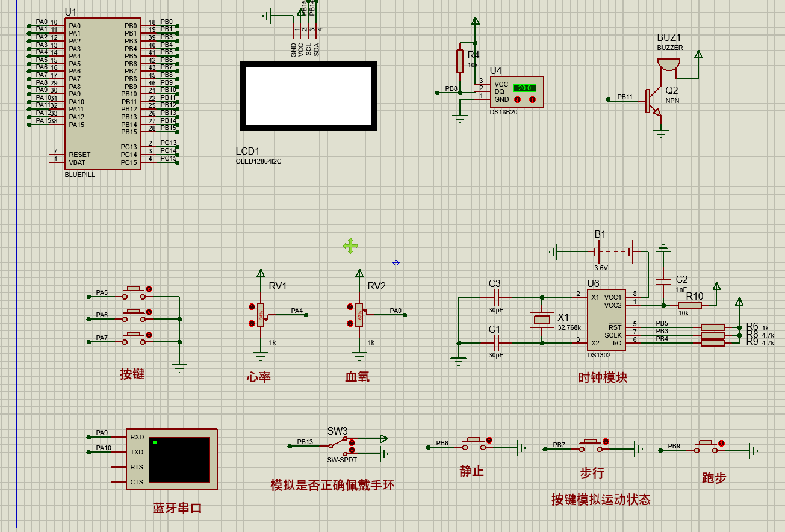Decrease DS18B20 temperature with the down arrow
This screenshot has width=785, height=532.
point(517,100)
